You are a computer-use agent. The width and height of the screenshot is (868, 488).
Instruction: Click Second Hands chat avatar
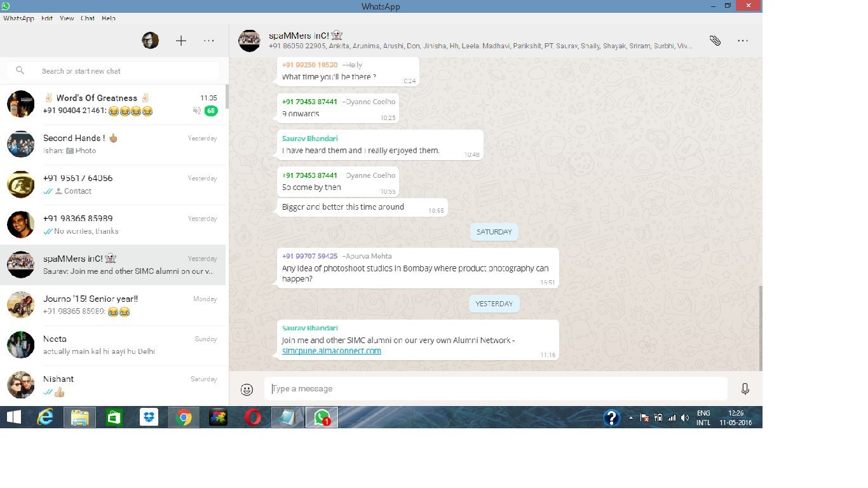pos(20,144)
